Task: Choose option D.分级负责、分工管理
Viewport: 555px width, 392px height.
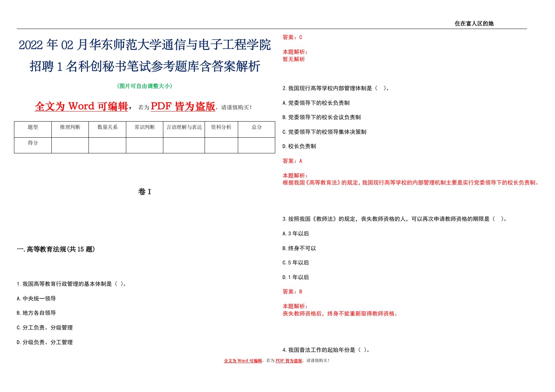Action: pos(45,342)
